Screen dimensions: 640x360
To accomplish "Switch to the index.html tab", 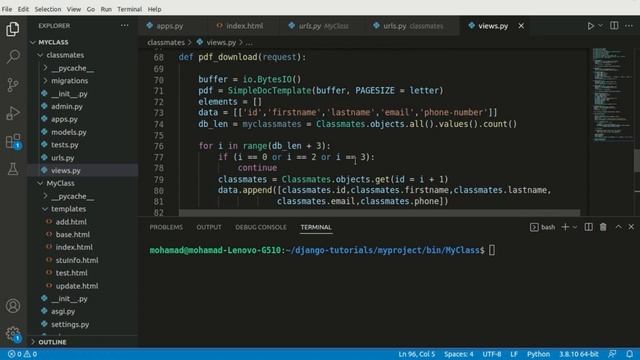I will coord(244,26).
